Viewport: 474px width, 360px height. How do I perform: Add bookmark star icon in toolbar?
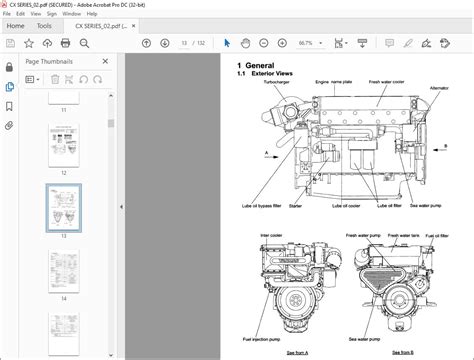coord(29,43)
